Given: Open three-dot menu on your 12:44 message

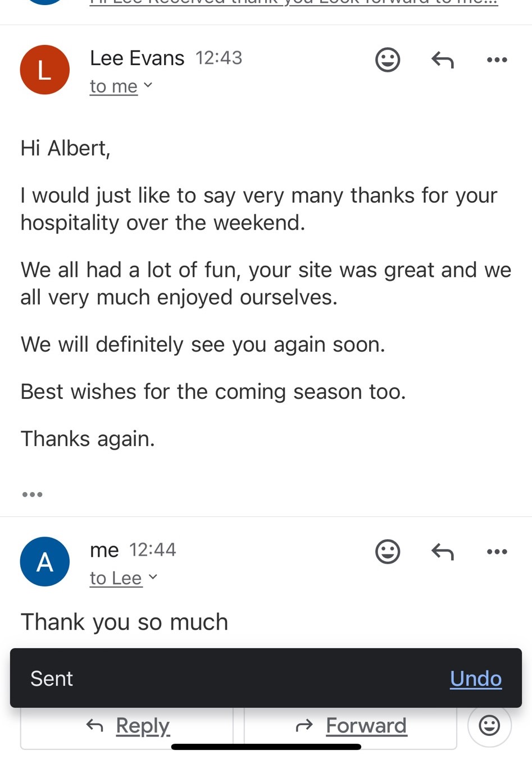Looking at the screenshot, I should point(497,552).
